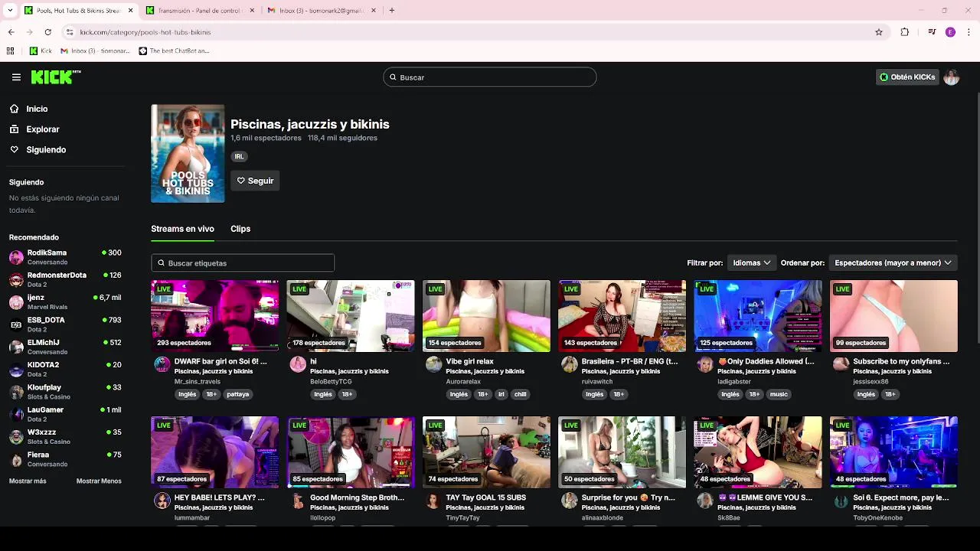Click Mostrar Menos in recommended list
Viewport: 980px width, 551px height.
point(99,481)
